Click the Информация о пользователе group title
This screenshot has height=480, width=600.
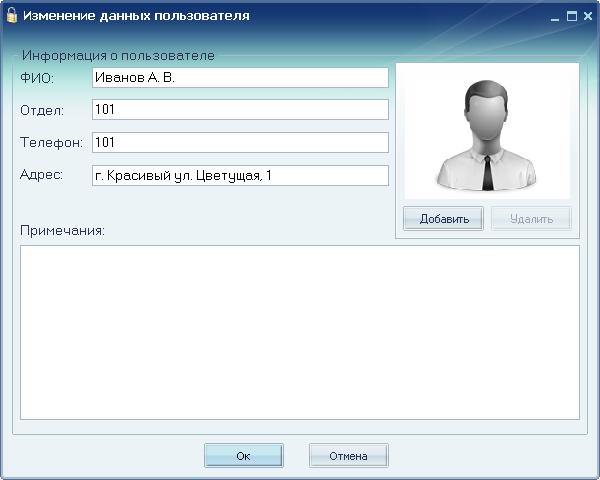click(x=118, y=56)
